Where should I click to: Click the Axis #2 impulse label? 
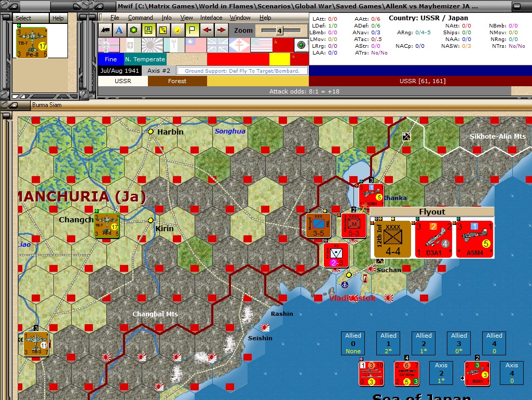coord(158,71)
